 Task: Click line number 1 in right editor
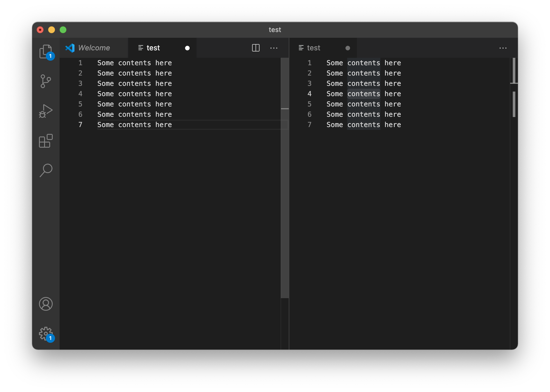click(310, 63)
